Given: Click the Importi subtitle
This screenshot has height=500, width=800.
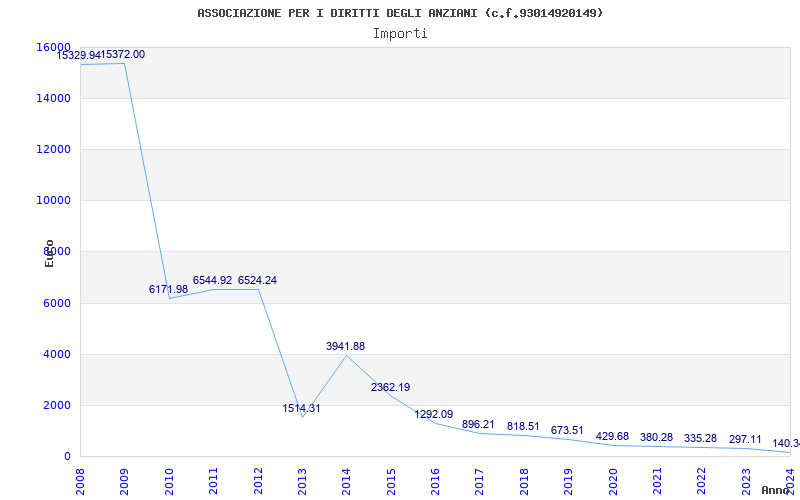Looking at the screenshot, I should [x=400, y=34].
